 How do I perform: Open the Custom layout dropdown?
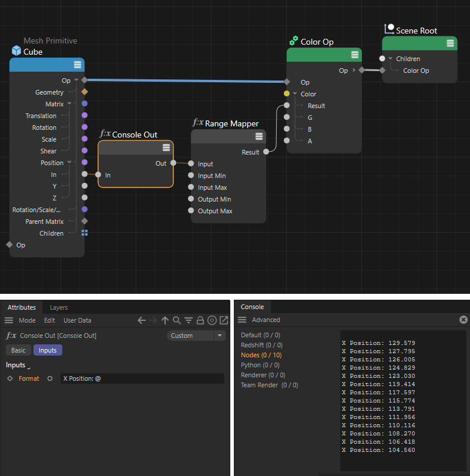click(196, 336)
